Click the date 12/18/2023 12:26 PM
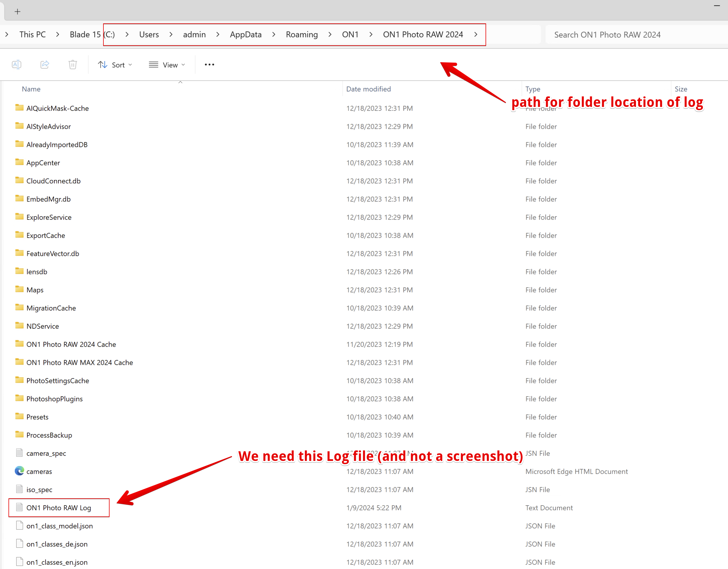 point(379,272)
